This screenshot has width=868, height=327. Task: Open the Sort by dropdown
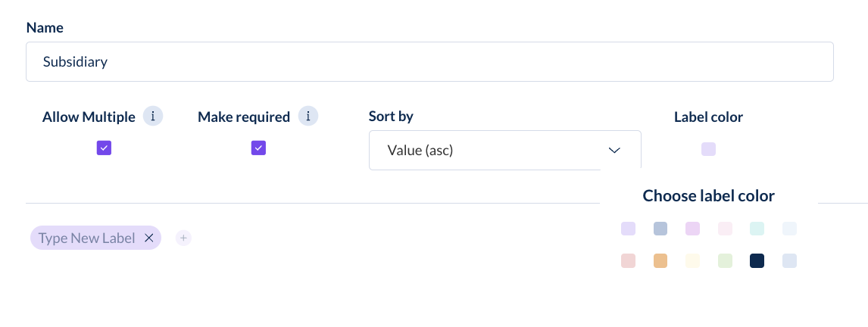click(x=505, y=150)
